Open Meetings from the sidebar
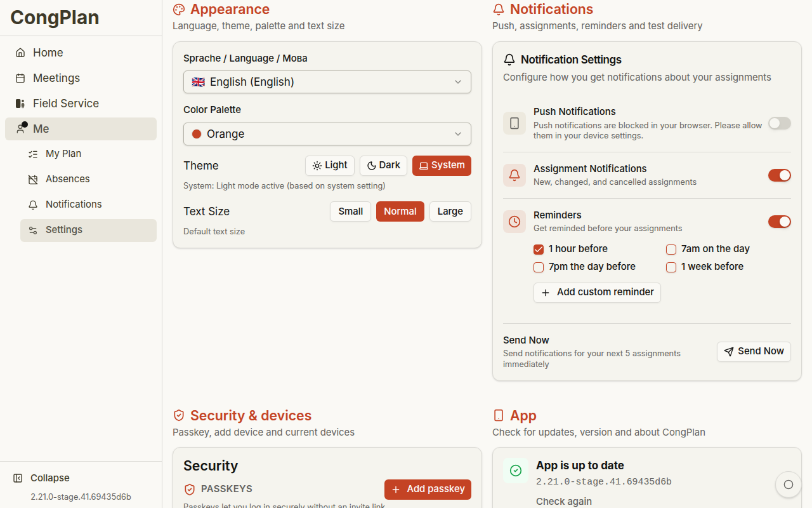Viewport: 812px width, 508px height. pyautogui.click(x=81, y=78)
